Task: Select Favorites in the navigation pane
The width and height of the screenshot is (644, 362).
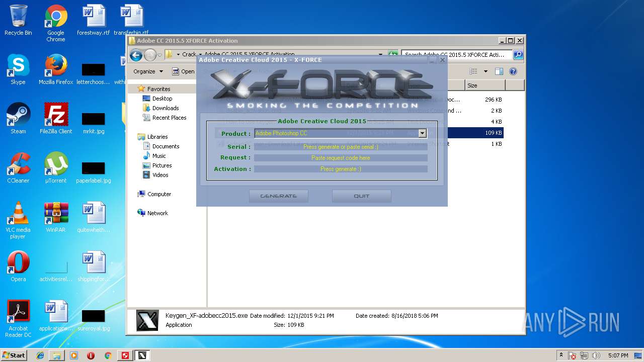Action: click(x=158, y=89)
